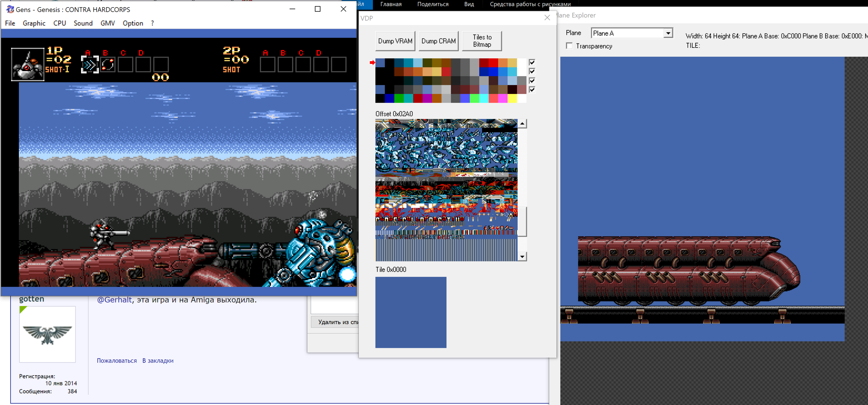
Task: Open the Plane A dropdown
Action: coord(667,33)
